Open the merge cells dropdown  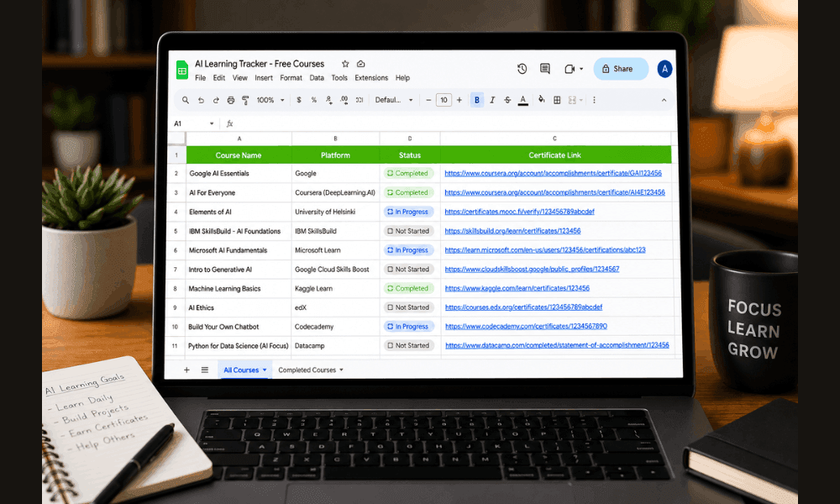coord(575,100)
